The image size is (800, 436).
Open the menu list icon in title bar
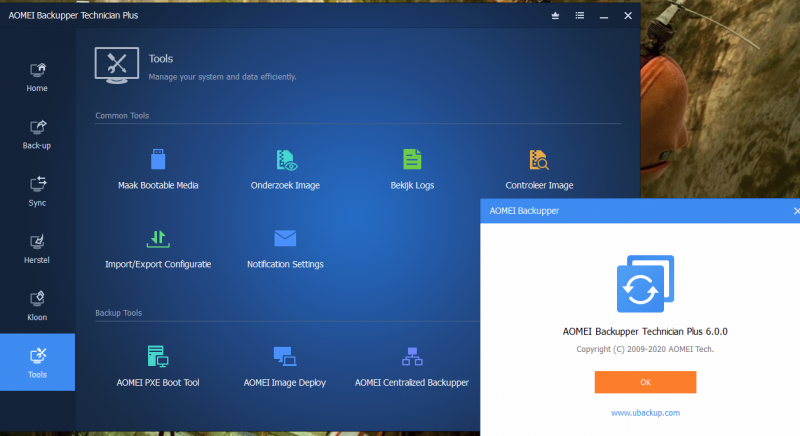580,16
